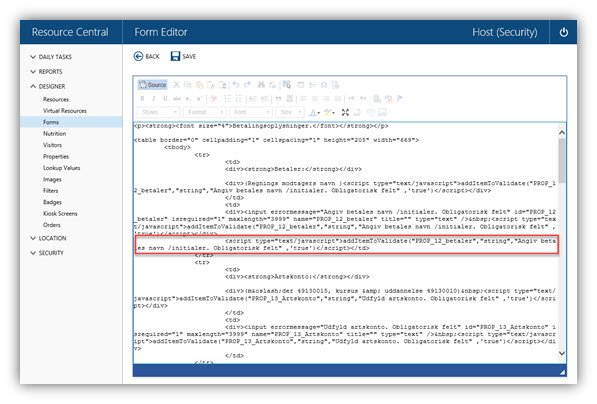Expand the Security section
Viewport: 597px width, 404px height.
(47, 253)
